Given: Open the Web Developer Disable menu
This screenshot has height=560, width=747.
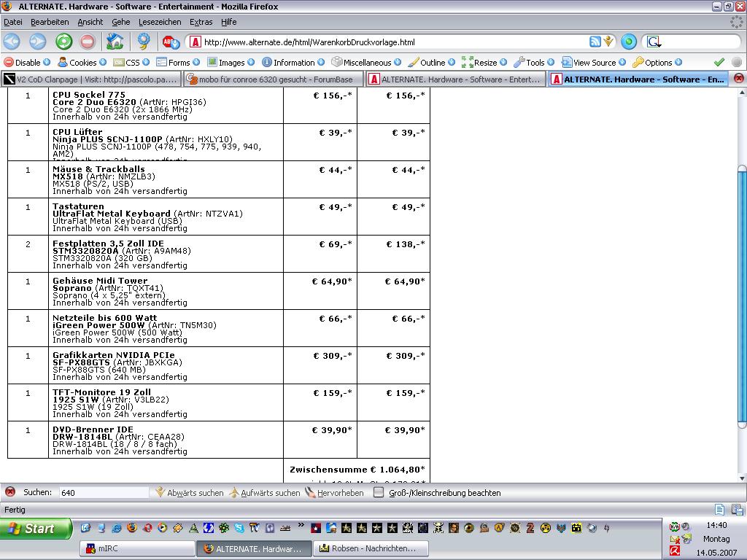Looking at the screenshot, I should [27, 63].
